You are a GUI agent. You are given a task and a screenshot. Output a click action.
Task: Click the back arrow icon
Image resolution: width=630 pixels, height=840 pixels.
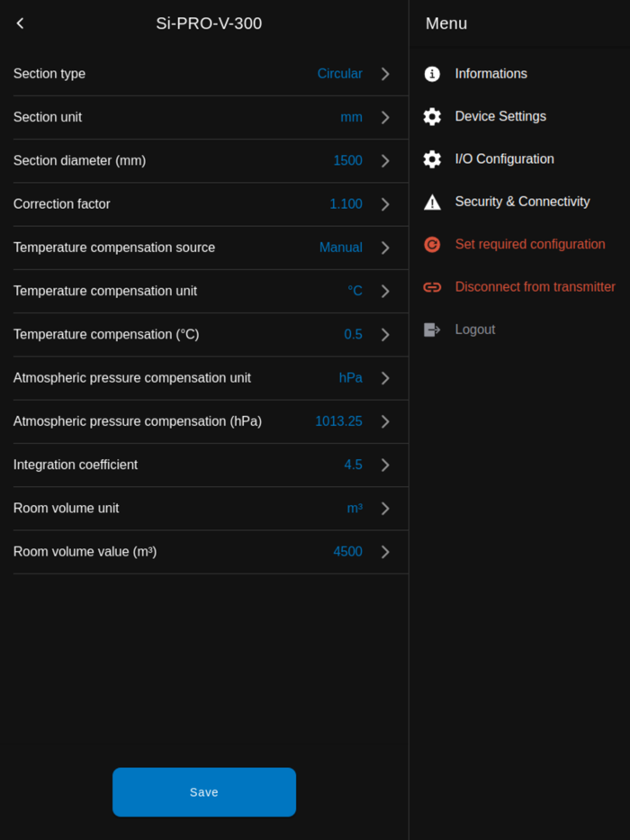(21, 23)
